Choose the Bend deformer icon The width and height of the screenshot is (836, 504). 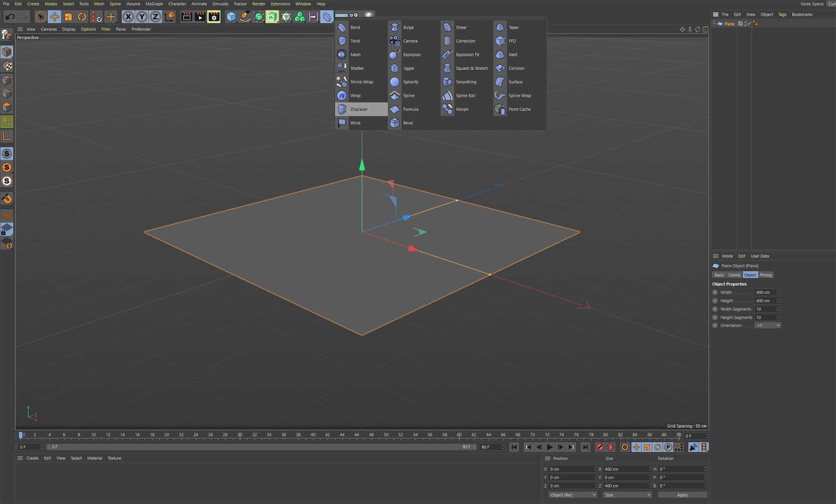(342, 27)
